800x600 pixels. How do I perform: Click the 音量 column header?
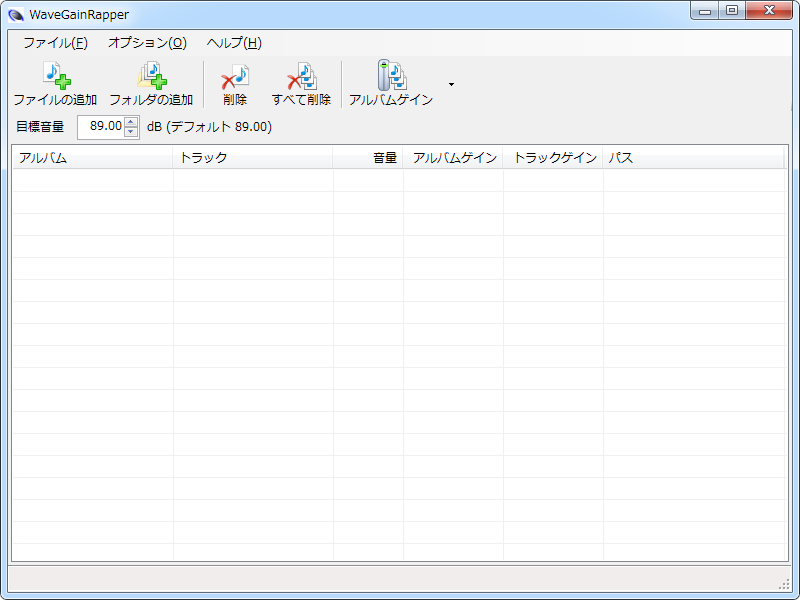point(368,158)
